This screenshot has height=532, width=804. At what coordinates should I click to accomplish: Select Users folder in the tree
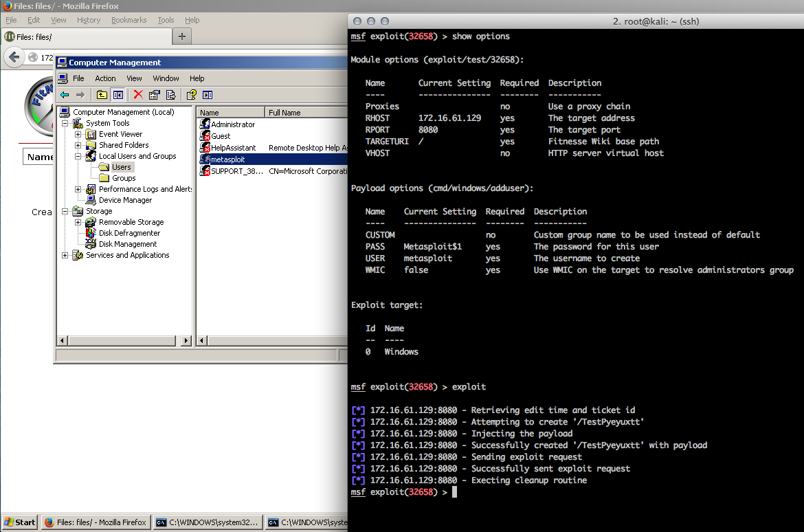click(x=121, y=167)
